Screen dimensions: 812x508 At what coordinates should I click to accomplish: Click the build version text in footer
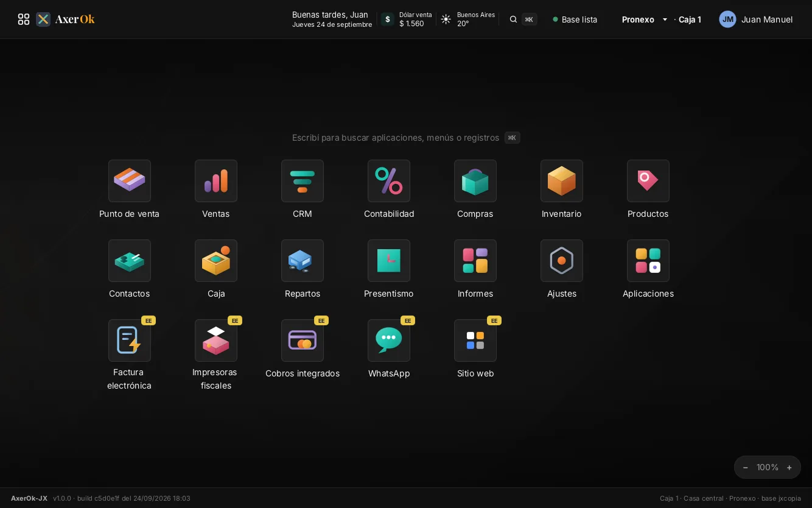[122, 498]
